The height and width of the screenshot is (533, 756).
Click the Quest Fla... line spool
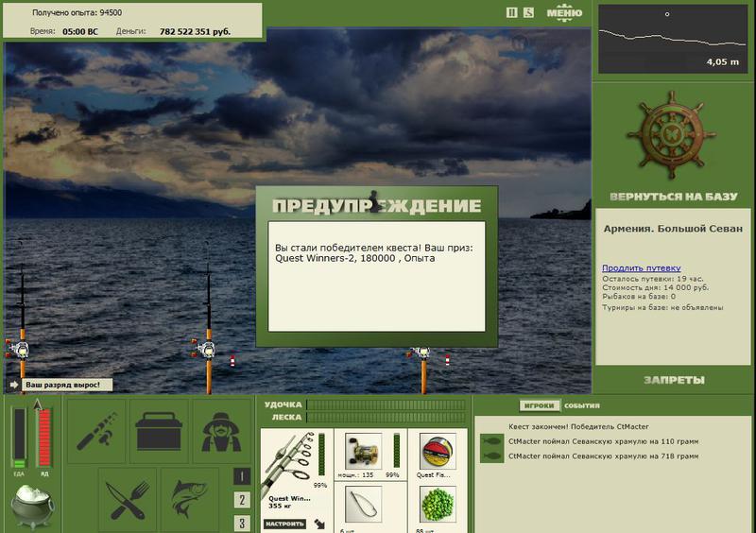point(438,451)
